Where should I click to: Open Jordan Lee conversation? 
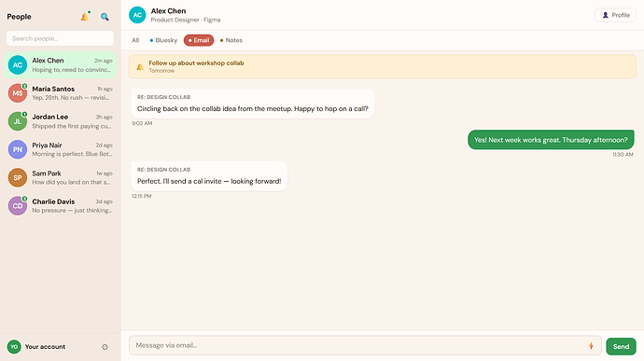[x=60, y=121]
